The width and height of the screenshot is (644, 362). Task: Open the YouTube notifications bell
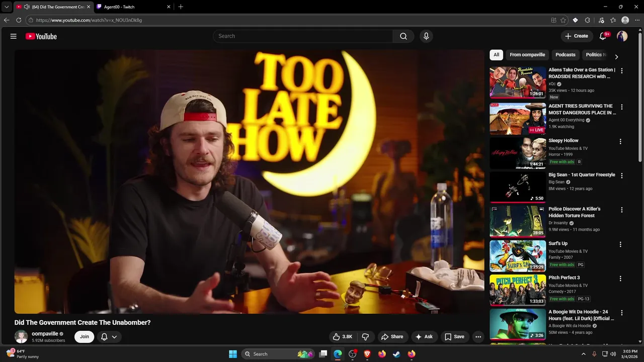[603, 36]
